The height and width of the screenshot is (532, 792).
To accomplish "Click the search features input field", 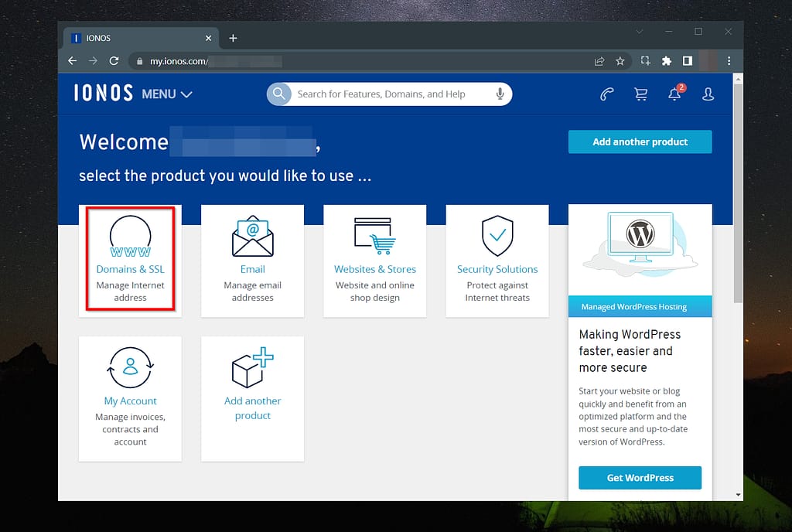I will (390, 94).
